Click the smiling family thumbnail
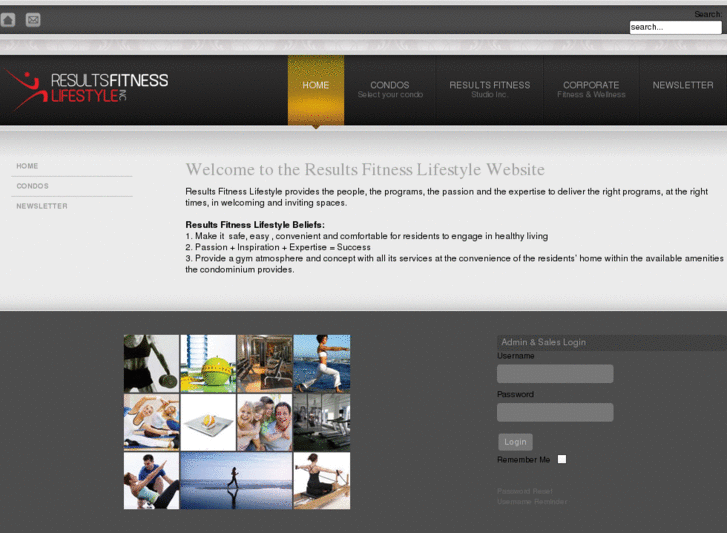Screen dimensions: 727x545 tap(265, 422)
